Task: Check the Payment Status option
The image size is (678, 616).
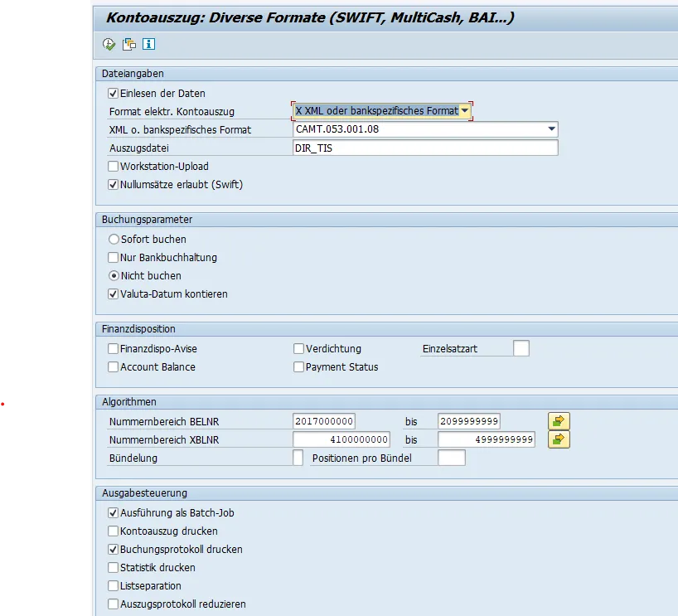Action: tap(299, 367)
